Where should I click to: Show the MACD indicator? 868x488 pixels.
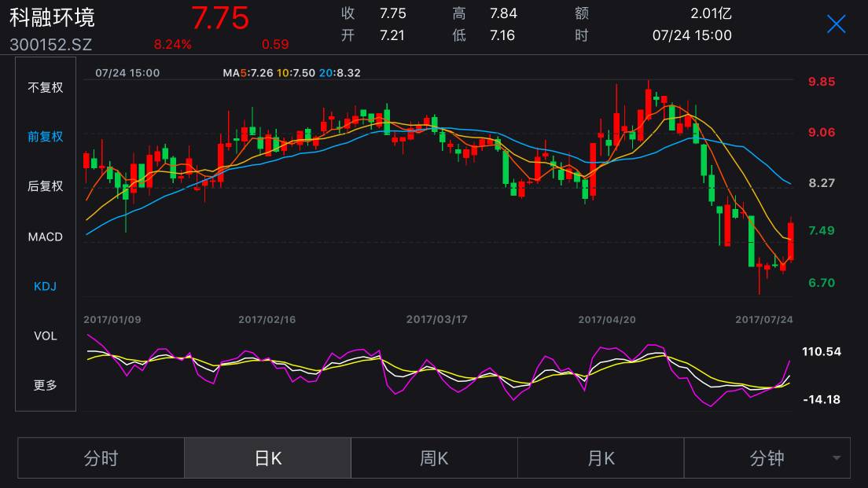click(x=46, y=237)
